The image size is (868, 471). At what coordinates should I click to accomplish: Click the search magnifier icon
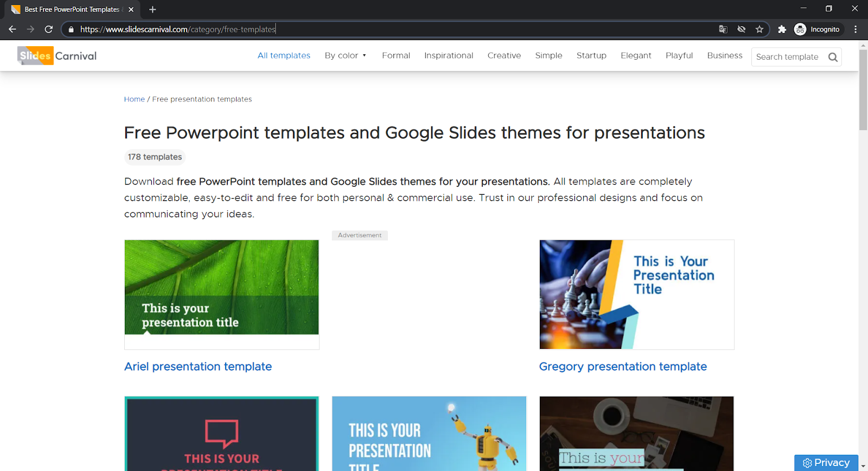pos(833,57)
